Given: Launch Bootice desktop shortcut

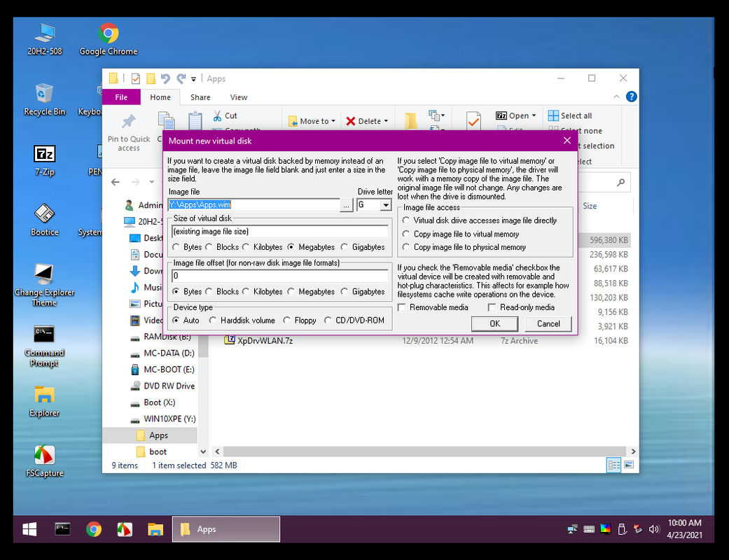Looking at the screenshot, I should click(x=45, y=220).
